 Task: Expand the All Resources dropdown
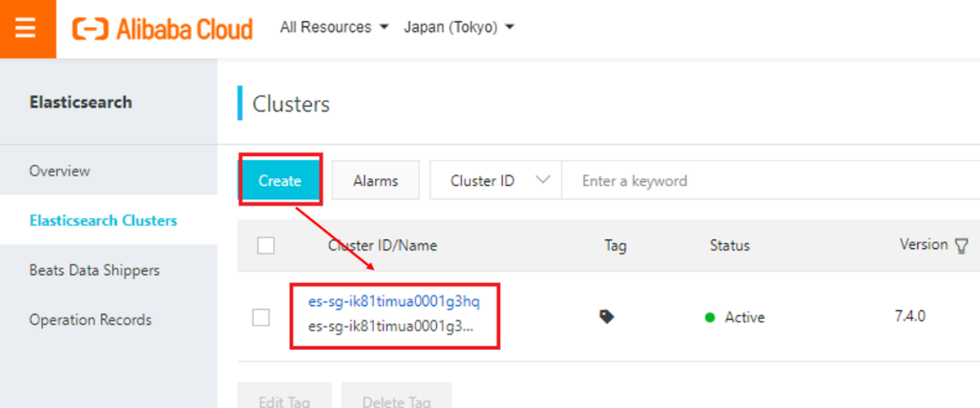(x=335, y=27)
